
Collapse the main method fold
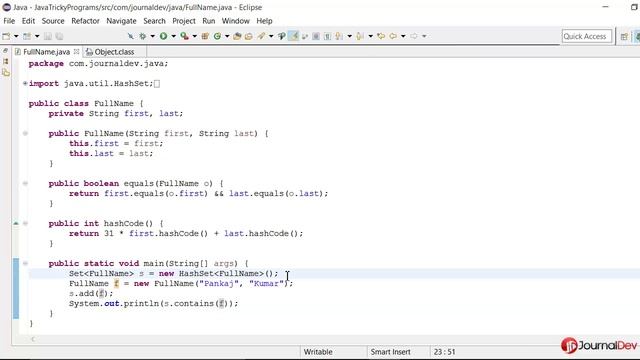coord(25,263)
